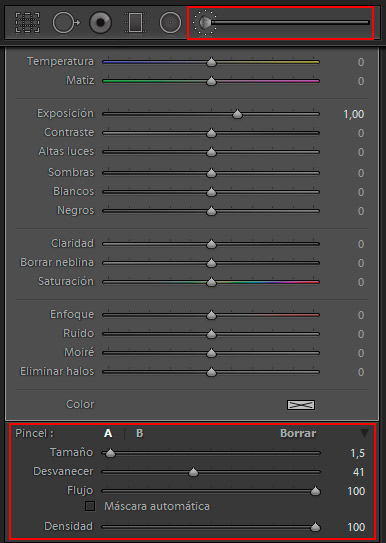Viewport: 386px width, 543px height.
Task: Click the Temperatura slider handle
Action: [x=211, y=62]
